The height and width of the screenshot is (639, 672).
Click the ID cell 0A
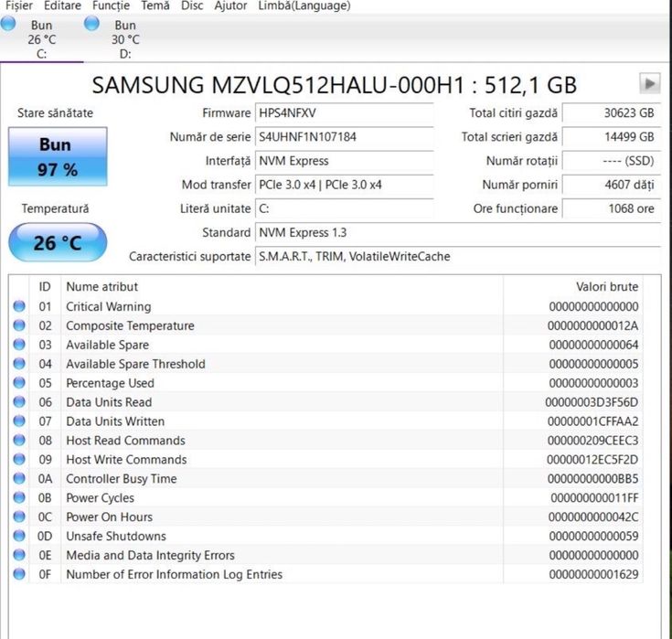click(45, 479)
